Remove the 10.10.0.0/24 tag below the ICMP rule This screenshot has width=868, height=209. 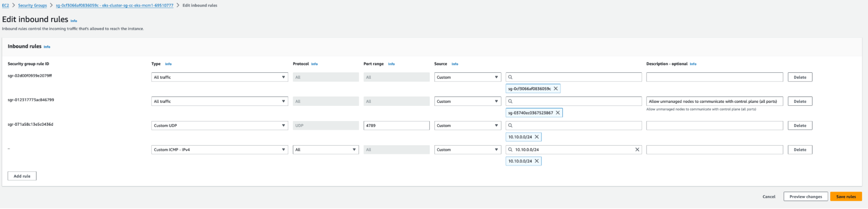coord(537,161)
